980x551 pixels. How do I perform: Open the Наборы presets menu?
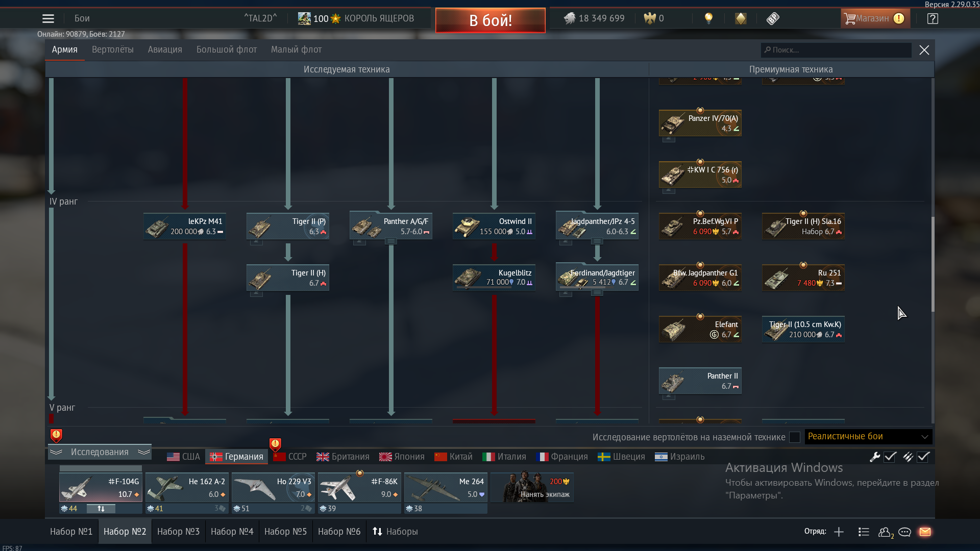coord(395,532)
